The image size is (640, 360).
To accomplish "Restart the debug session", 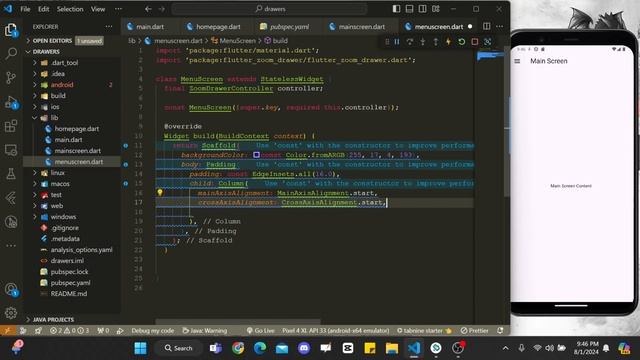I will [x=462, y=42].
